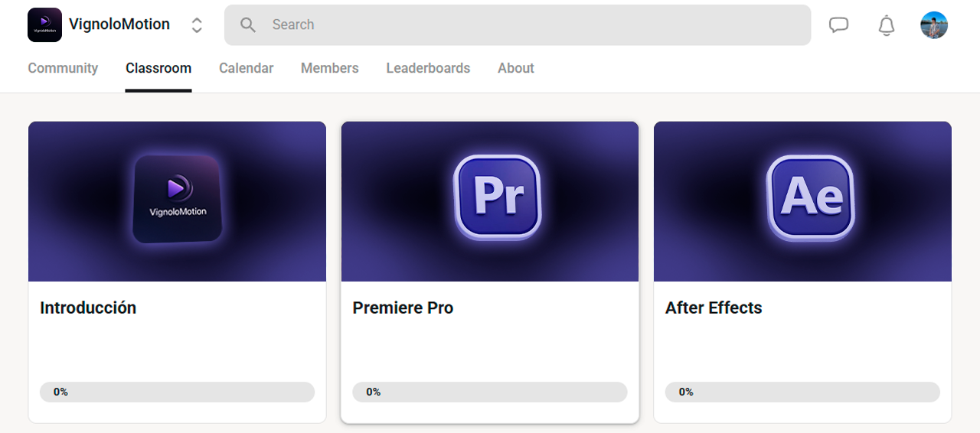Open the chat messages icon
Image resolution: width=980 pixels, height=433 pixels.
click(839, 25)
